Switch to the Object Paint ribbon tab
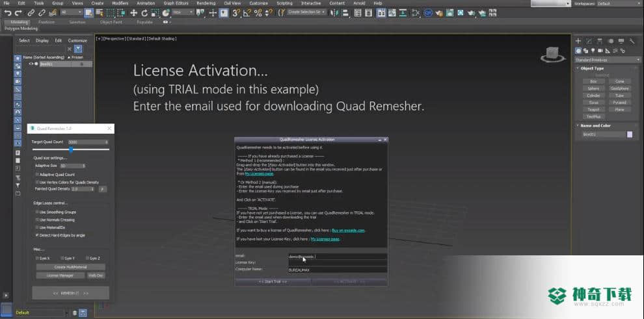Screen dimensions: 644x319 (111, 22)
